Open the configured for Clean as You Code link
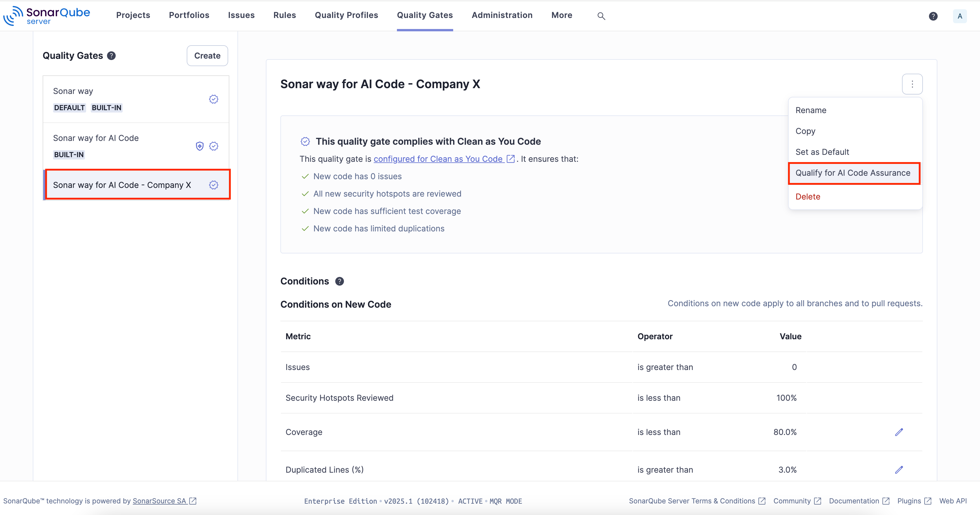Viewport: 980px width, 515px height. click(438, 159)
